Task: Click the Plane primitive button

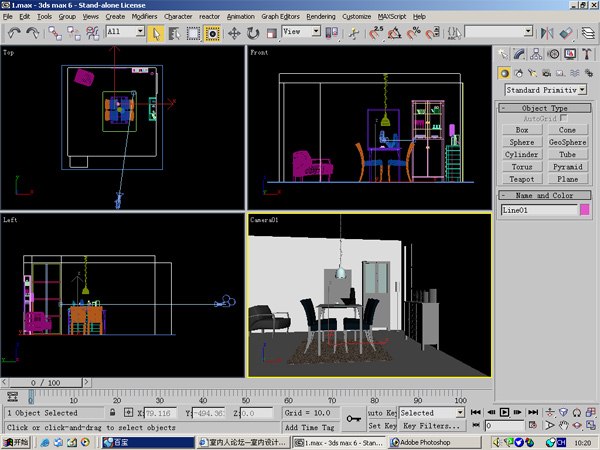Action: pos(567,179)
